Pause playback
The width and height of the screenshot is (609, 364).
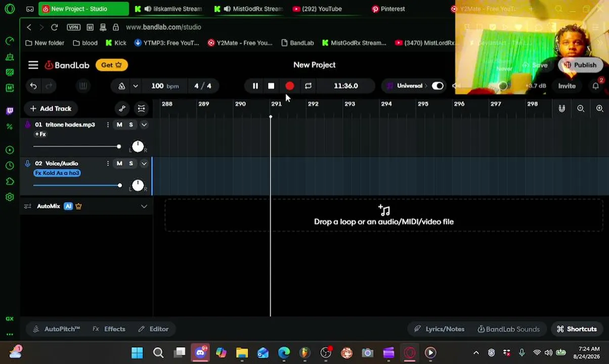click(x=255, y=86)
